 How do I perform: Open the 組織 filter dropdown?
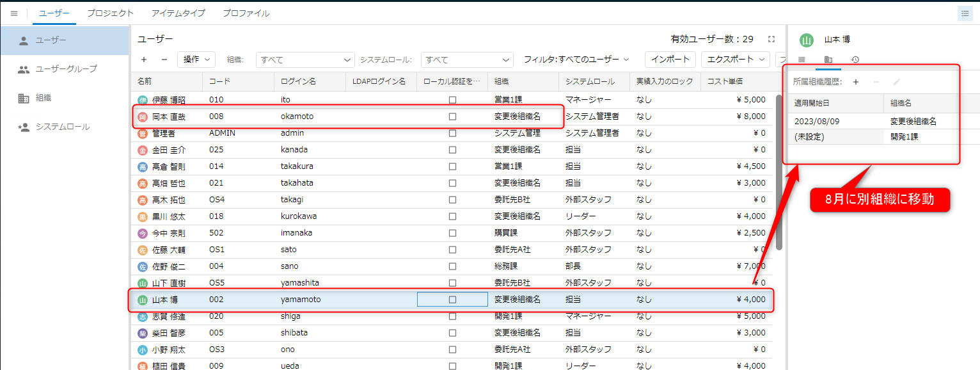click(305, 60)
